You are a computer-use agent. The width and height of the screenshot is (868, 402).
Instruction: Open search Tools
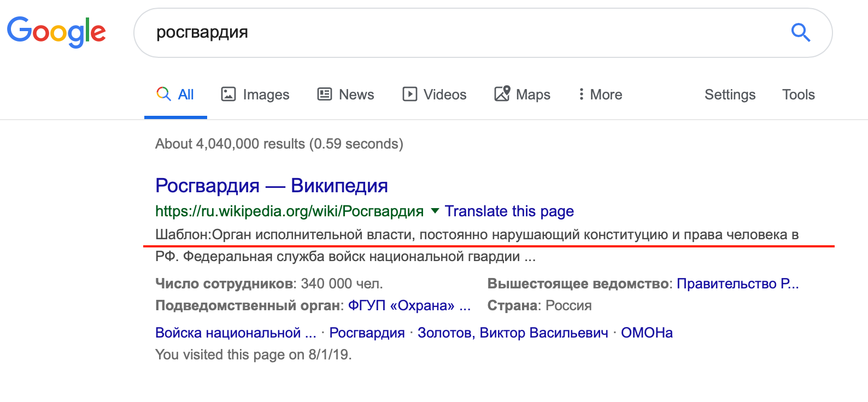tap(798, 94)
